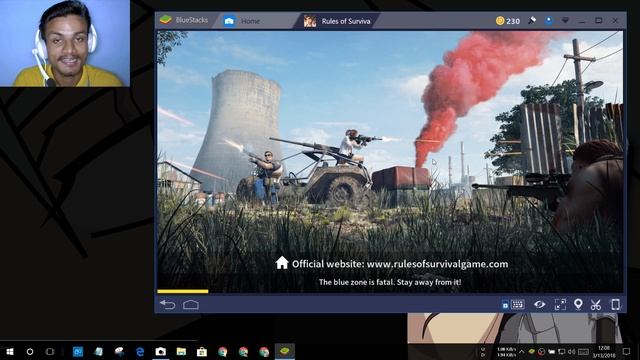Open the BlueStacks coins balance 230
This screenshot has height=360, width=640.
[507, 21]
